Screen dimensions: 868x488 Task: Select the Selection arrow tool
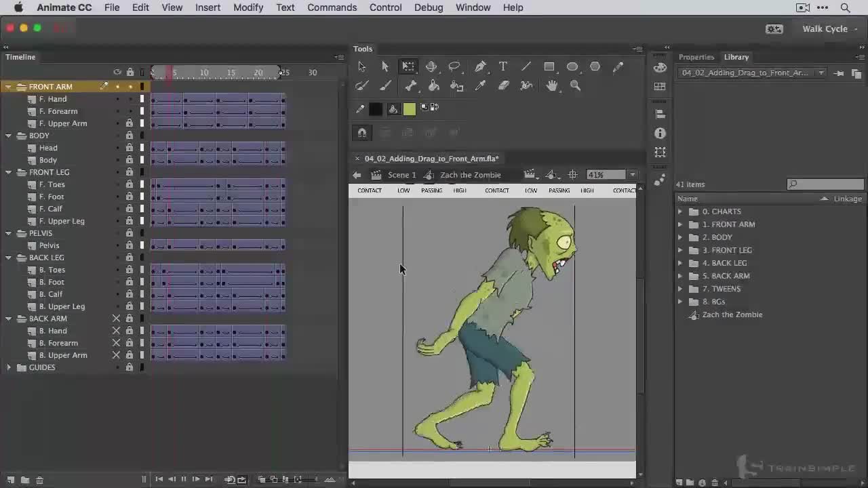pyautogui.click(x=361, y=66)
